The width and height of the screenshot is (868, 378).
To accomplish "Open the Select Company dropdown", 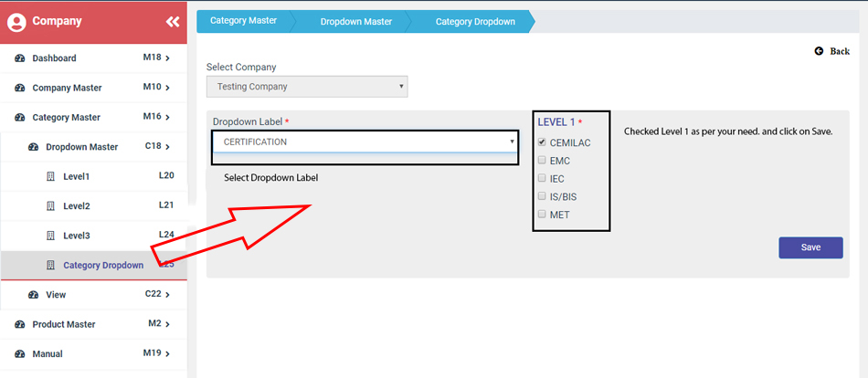I will coord(307,87).
